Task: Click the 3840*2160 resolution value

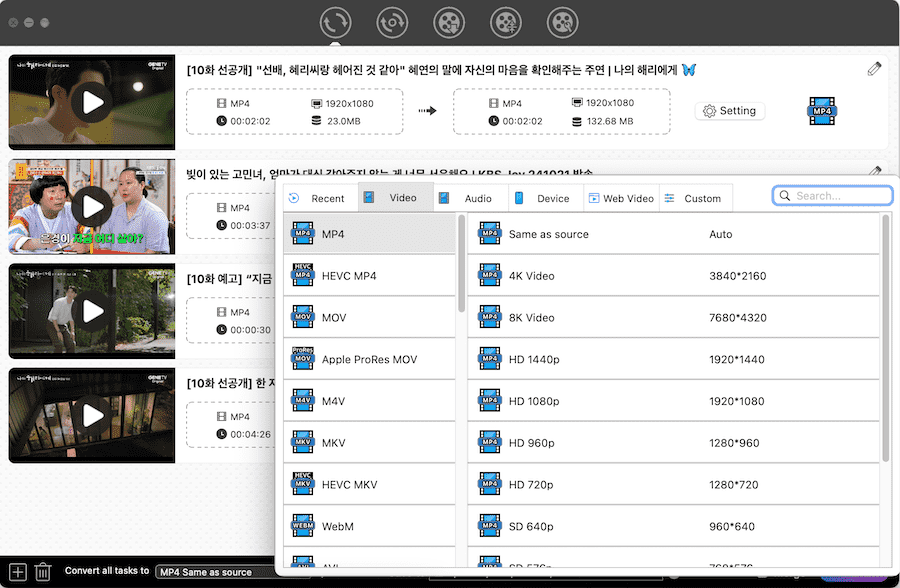Action: click(738, 276)
